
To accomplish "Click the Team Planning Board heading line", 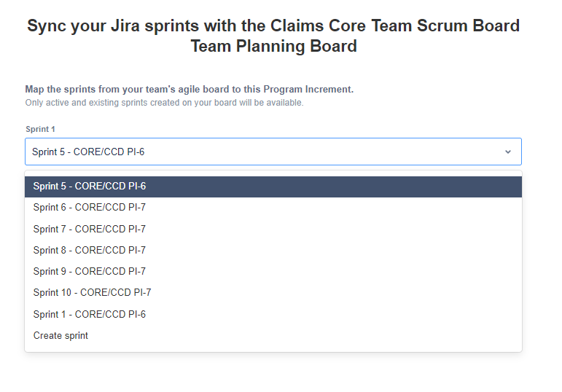I will click(273, 46).
